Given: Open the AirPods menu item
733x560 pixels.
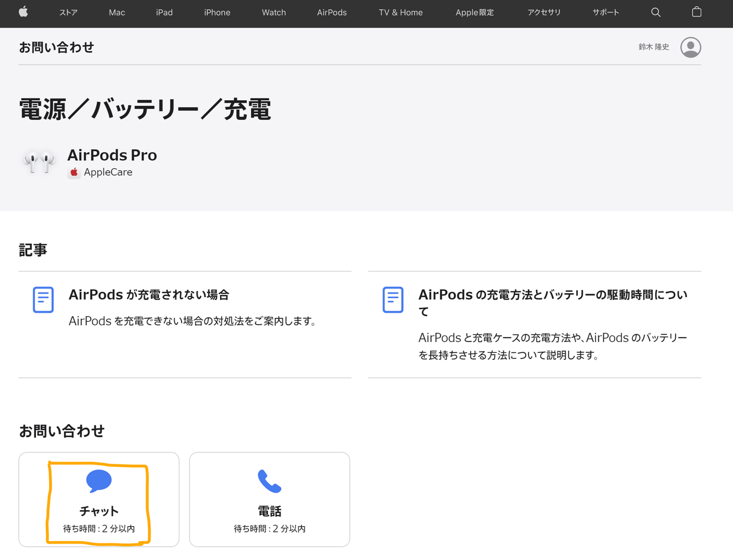Looking at the screenshot, I should click(332, 12).
